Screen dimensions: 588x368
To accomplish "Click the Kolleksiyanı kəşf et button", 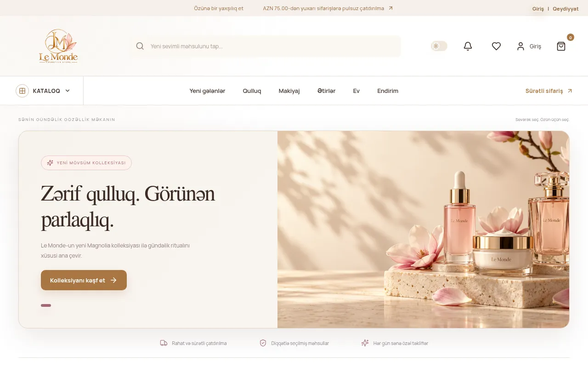I will [84, 280].
